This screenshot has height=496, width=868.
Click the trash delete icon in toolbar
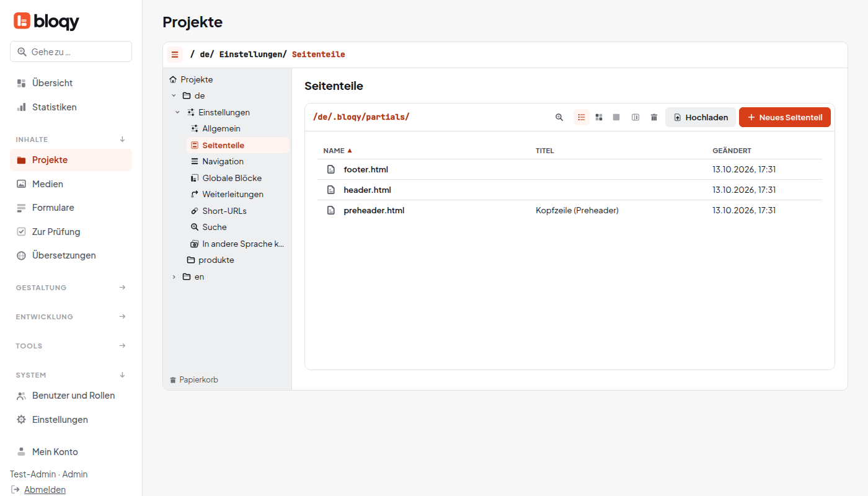654,117
